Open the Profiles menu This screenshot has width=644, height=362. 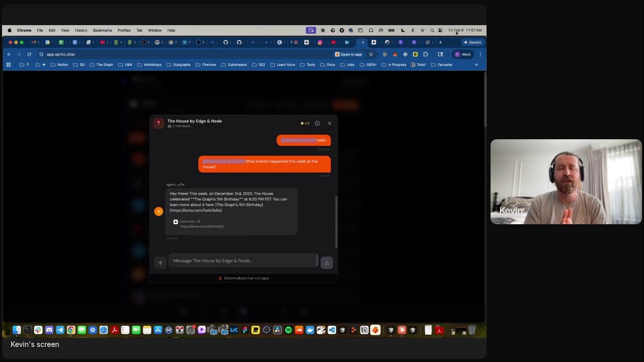(x=124, y=30)
